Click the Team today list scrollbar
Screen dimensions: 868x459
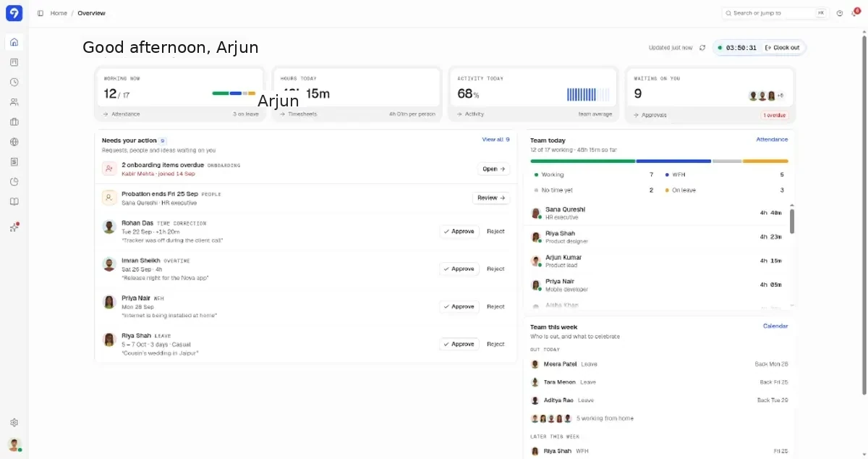[x=792, y=221]
